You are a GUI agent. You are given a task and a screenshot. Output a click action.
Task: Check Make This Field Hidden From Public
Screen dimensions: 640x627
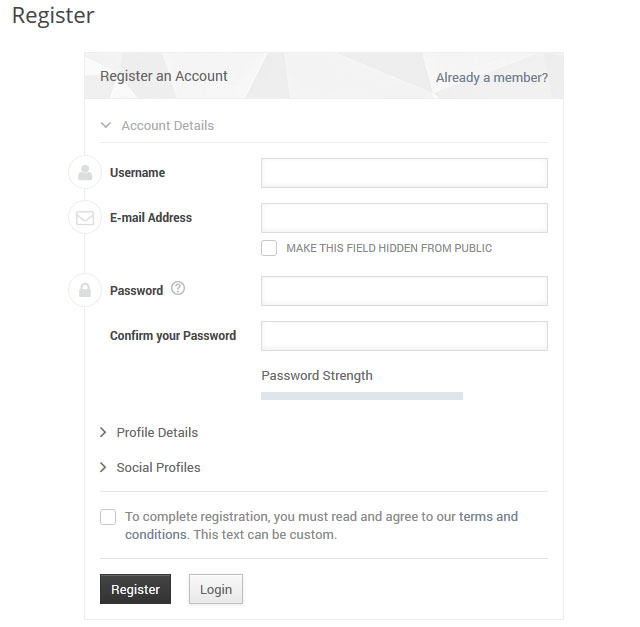click(269, 248)
